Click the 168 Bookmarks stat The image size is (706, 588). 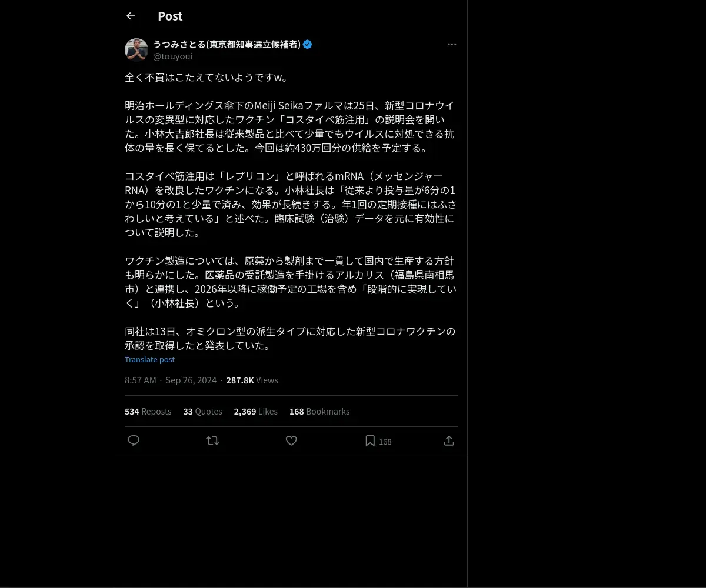319,412
